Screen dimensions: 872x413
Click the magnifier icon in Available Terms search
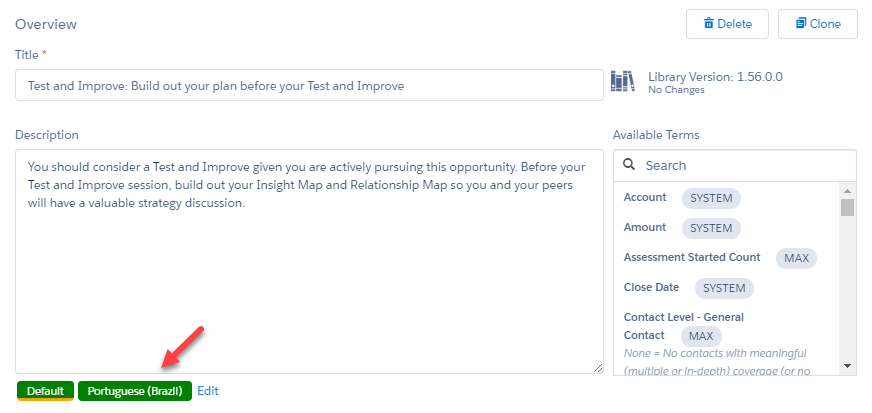(630, 165)
